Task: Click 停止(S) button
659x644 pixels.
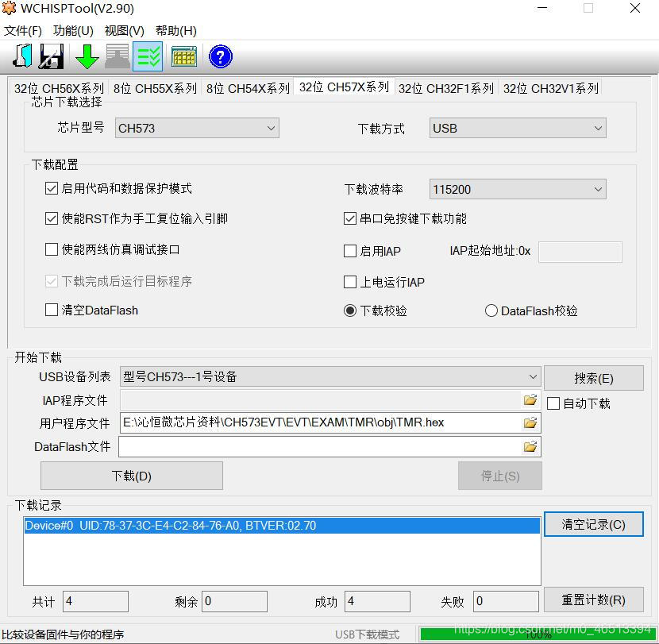Action: [x=500, y=476]
